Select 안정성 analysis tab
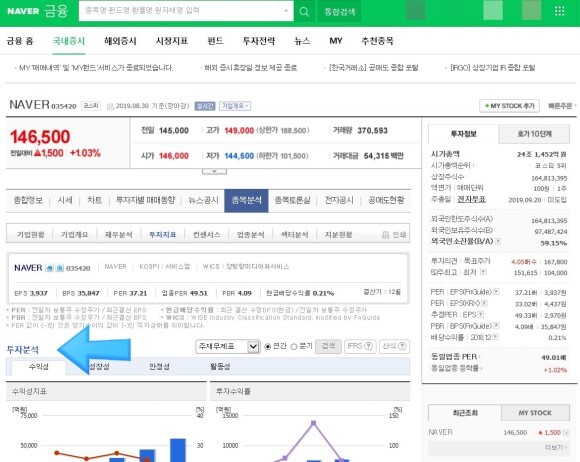580x462 pixels. coord(159,367)
